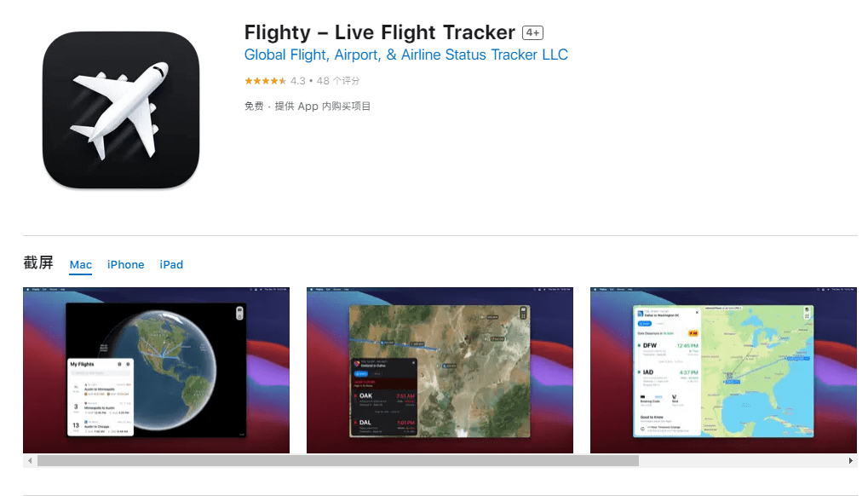
Task: Click the 截屏 section heading
Action: click(x=38, y=262)
